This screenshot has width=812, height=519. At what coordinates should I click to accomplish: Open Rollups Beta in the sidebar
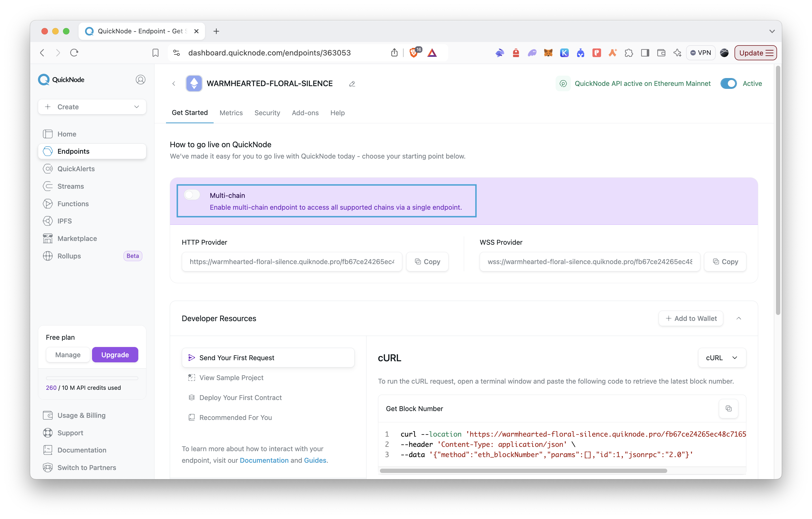[x=92, y=256]
